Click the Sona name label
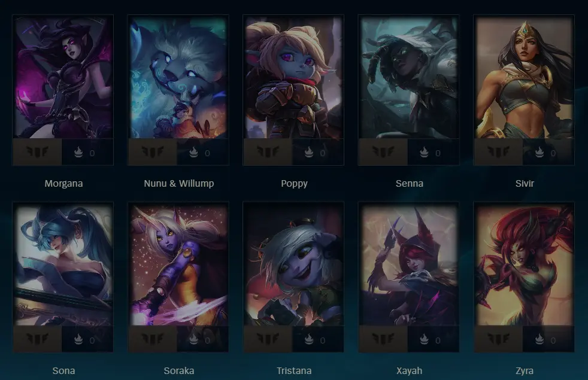The width and height of the screenshot is (588, 380). [x=63, y=371]
